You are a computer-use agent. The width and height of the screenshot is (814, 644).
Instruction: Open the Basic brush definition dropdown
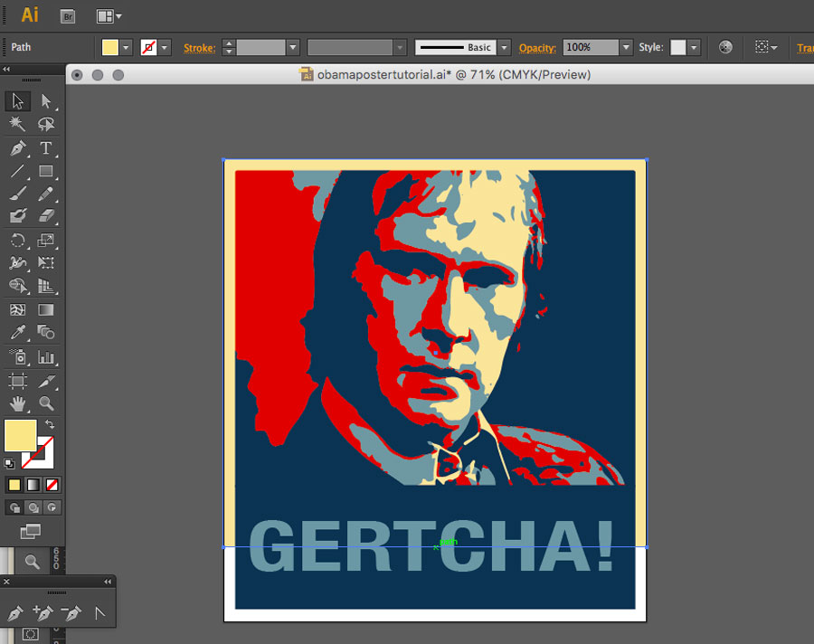coord(504,47)
